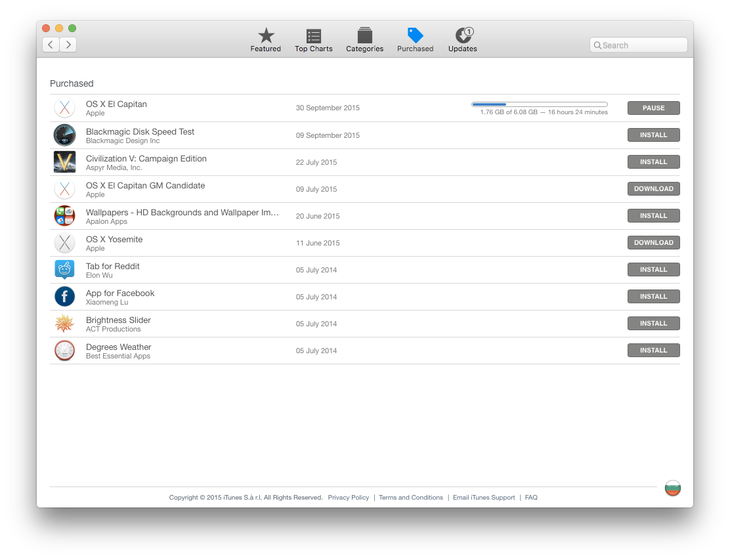Open Terms and Conditions link
Image resolution: width=730 pixels, height=560 pixels.
[x=411, y=498]
